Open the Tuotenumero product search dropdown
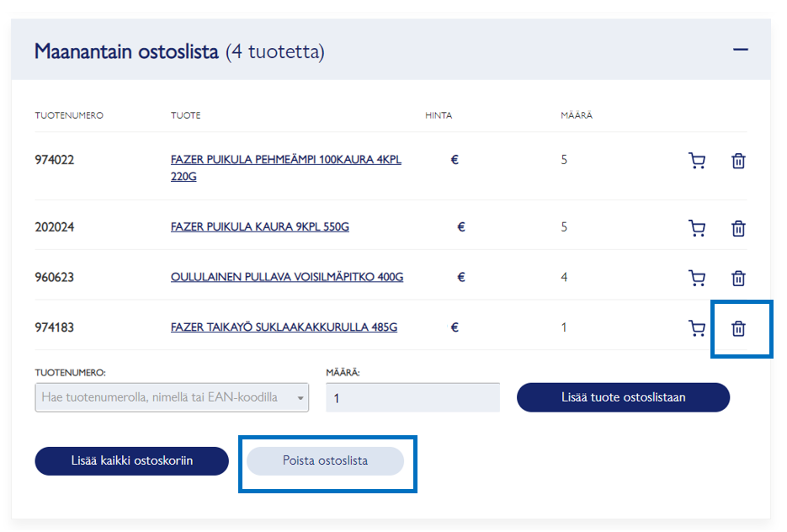The height and width of the screenshot is (532, 787). pyautogui.click(x=172, y=397)
